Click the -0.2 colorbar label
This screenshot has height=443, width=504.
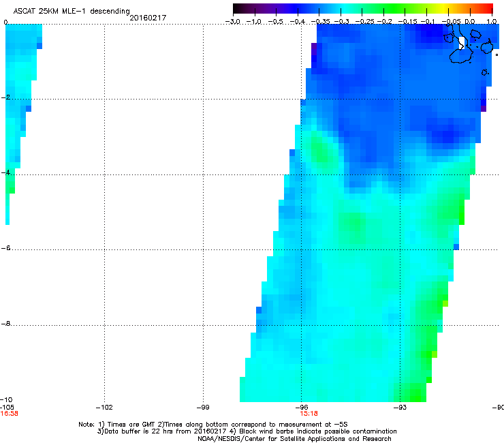click(385, 22)
